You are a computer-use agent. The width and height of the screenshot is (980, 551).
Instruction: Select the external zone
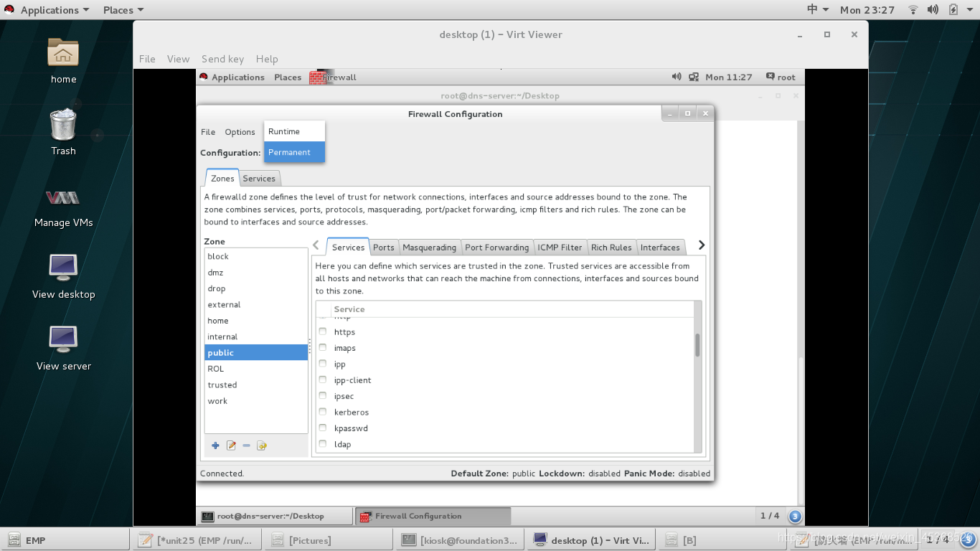pyautogui.click(x=256, y=304)
